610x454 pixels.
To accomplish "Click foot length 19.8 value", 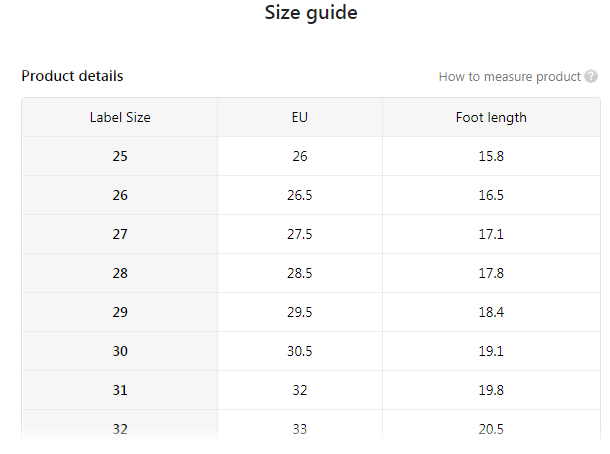I will [x=491, y=390].
